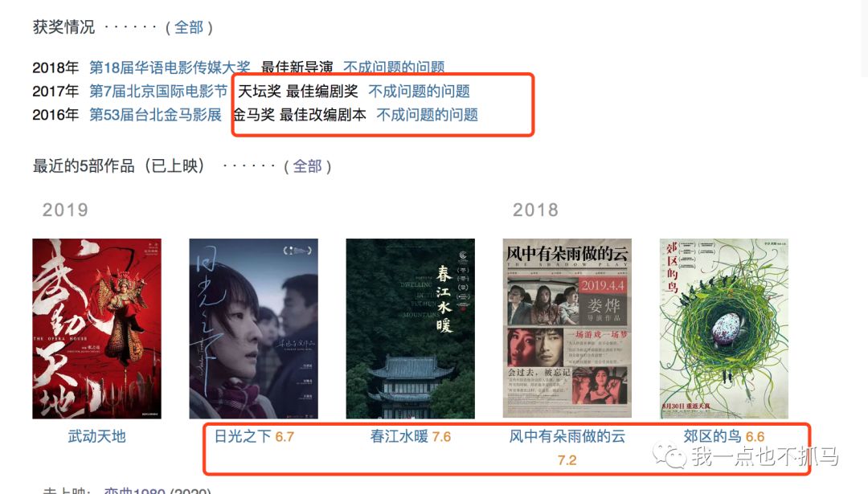Click the 郊区的鸟 title link
Viewport: 868px width, 494px height.
point(712,436)
